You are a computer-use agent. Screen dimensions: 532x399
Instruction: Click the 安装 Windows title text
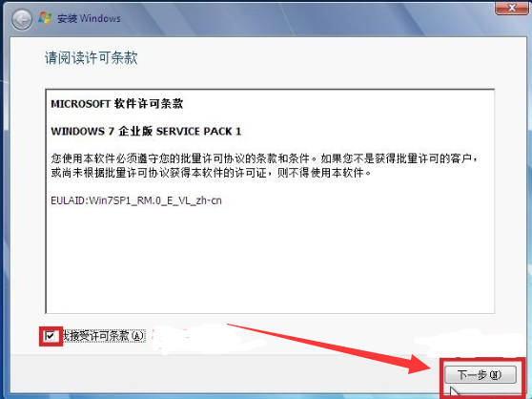click(x=89, y=18)
